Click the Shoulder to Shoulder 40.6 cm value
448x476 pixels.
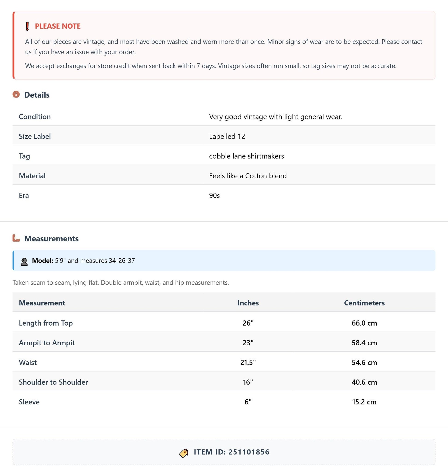tap(364, 382)
